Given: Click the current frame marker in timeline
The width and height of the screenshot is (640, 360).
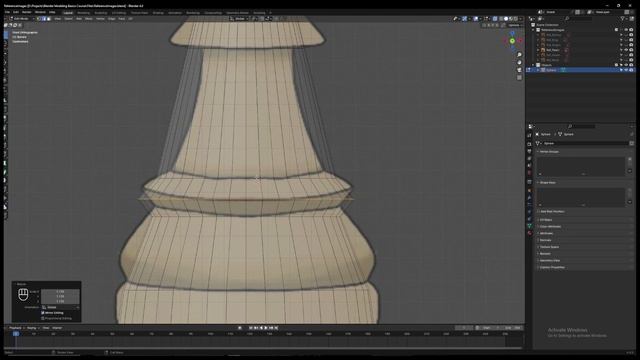Looking at the screenshot, I should [x=16, y=334].
